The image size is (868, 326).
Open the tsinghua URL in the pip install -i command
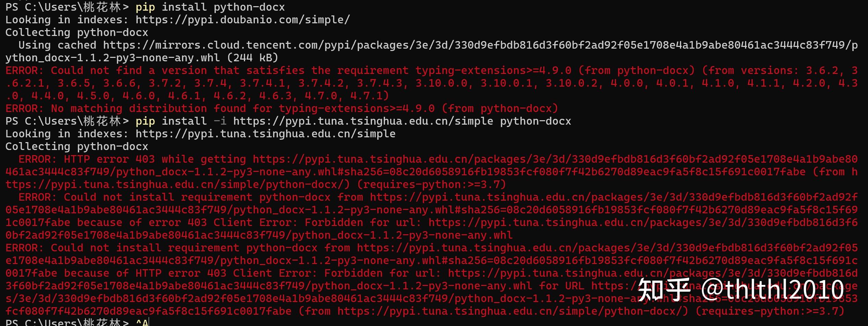pos(363,121)
